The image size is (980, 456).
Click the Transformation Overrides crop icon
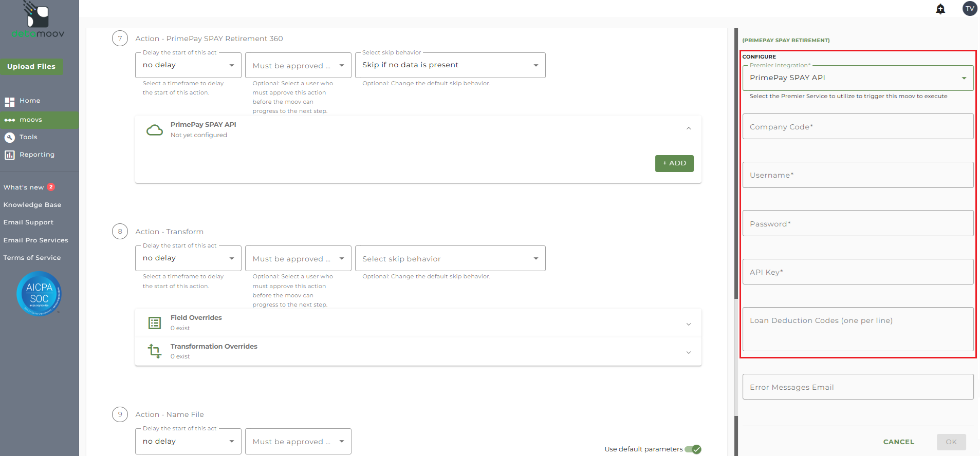click(x=155, y=351)
